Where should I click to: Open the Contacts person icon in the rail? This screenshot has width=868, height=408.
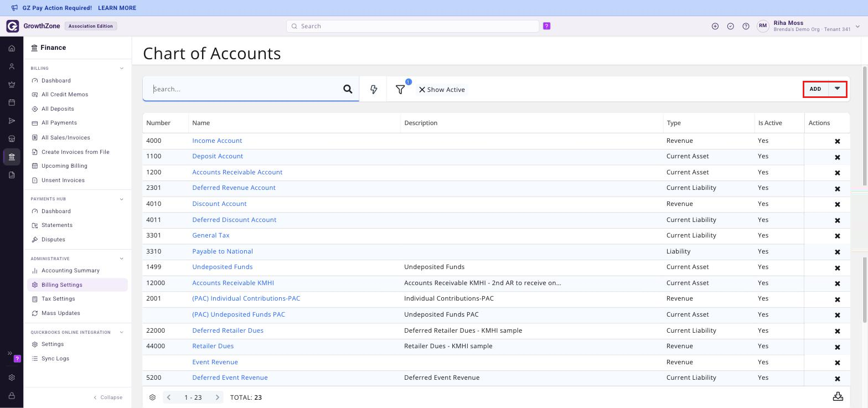coord(12,66)
